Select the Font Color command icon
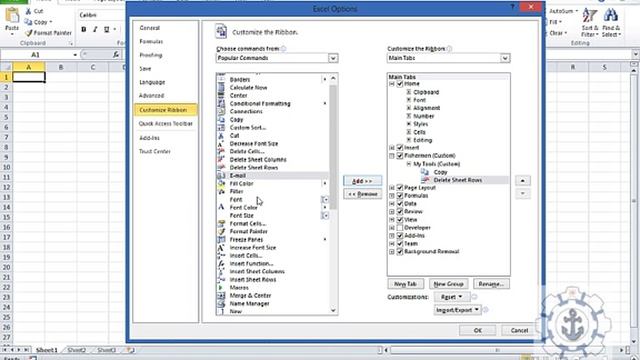640x360 pixels. pyautogui.click(x=221, y=207)
